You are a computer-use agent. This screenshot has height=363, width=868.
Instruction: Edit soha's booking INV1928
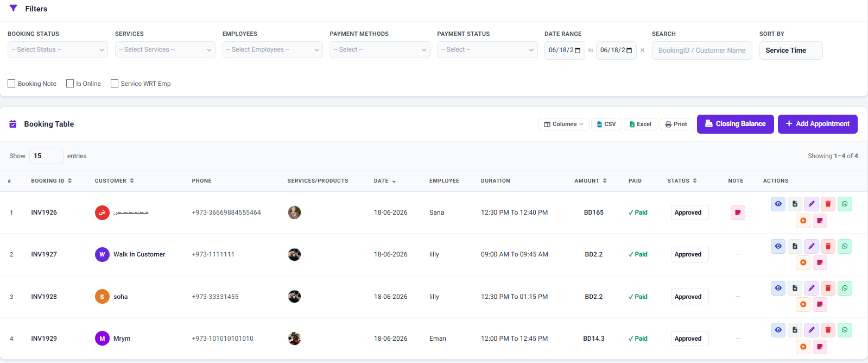click(812, 288)
